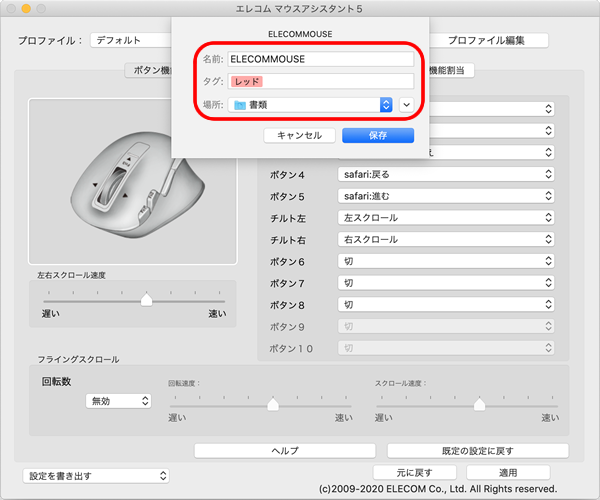600x500 pixels.
Task: Open the ボタン6 dropdown
Action: pyautogui.click(x=446, y=261)
